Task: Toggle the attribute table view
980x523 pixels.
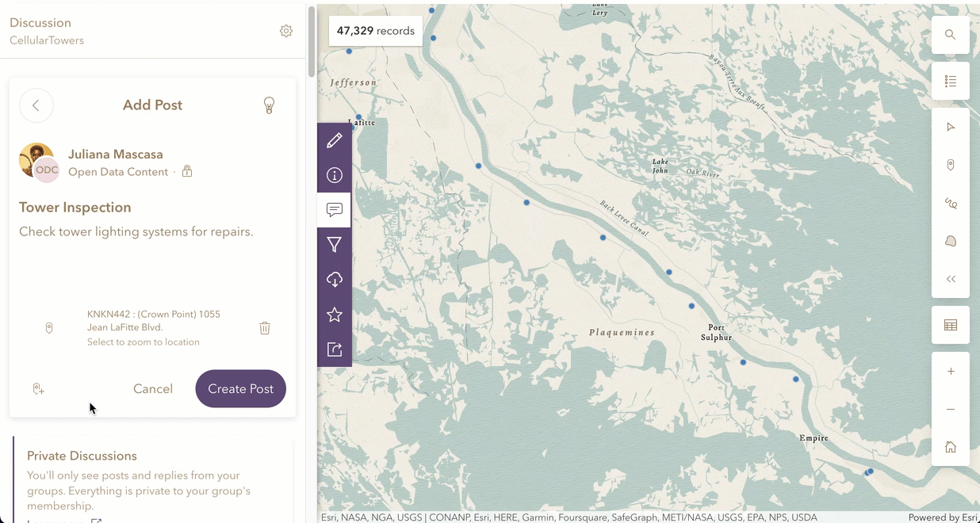Action: (x=951, y=325)
